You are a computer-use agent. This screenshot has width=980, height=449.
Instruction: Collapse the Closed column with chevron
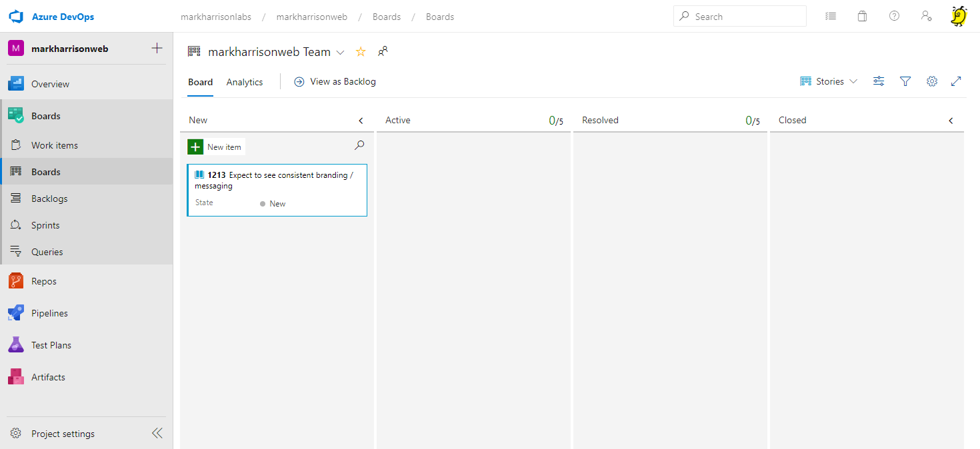point(951,121)
